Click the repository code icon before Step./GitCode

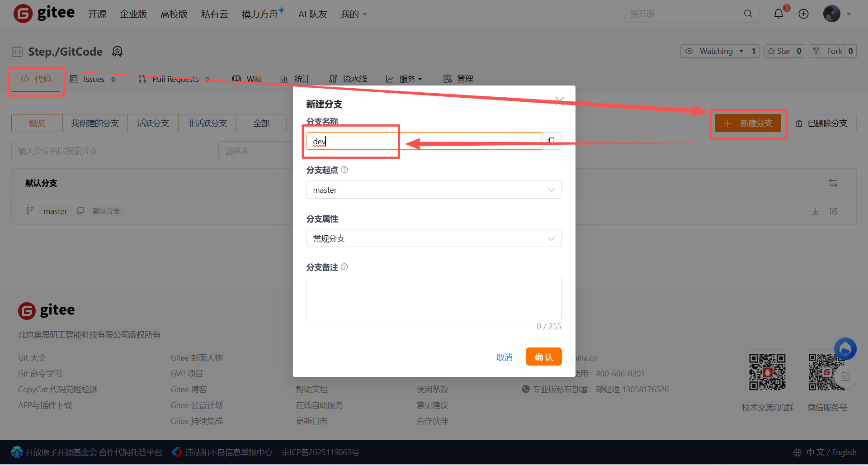pyautogui.click(x=17, y=52)
